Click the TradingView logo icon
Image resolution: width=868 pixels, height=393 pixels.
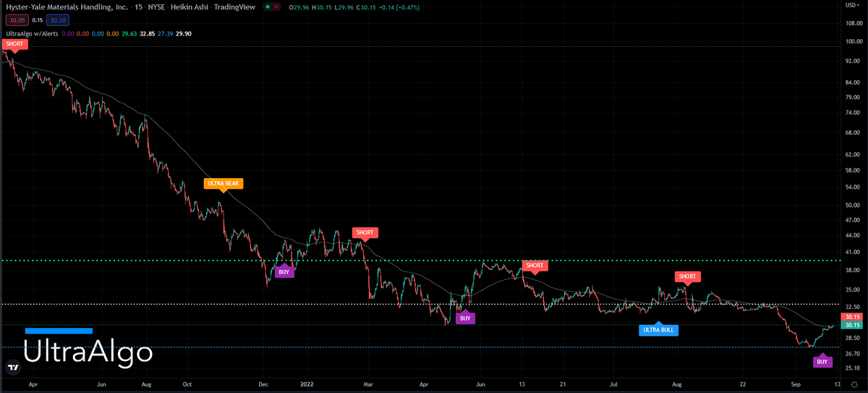coord(12,367)
